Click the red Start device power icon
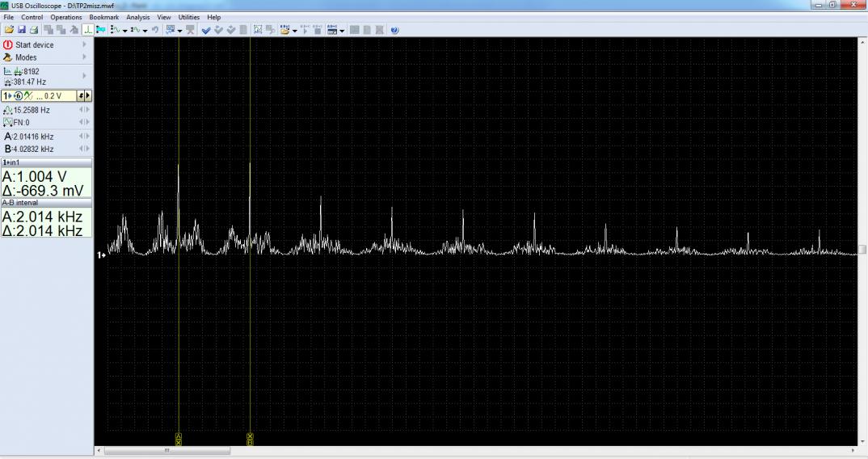This screenshot has height=459, width=868. point(8,45)
